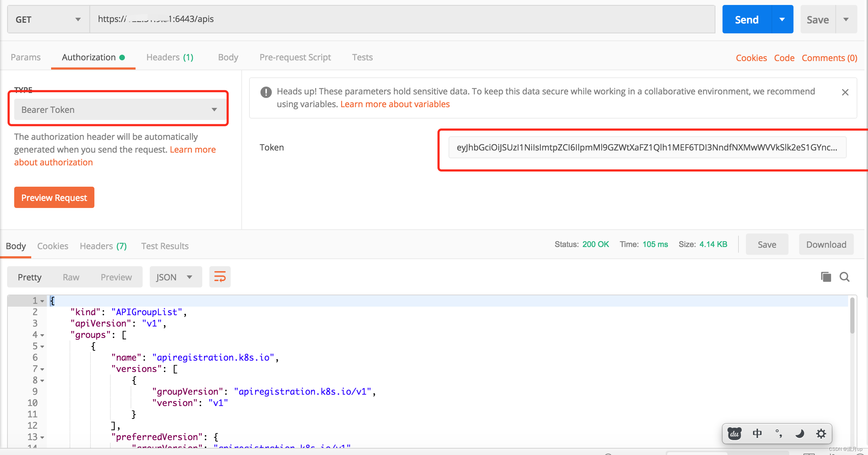Switch Chinese input mode via 中 icon
This screenshot has height=455, width=868.
point(757,433)
